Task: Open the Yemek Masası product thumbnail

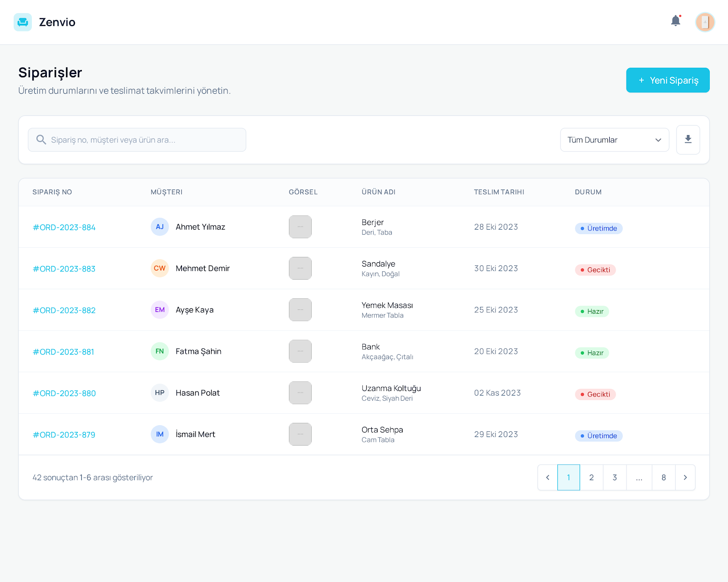Action: point(300,310)
